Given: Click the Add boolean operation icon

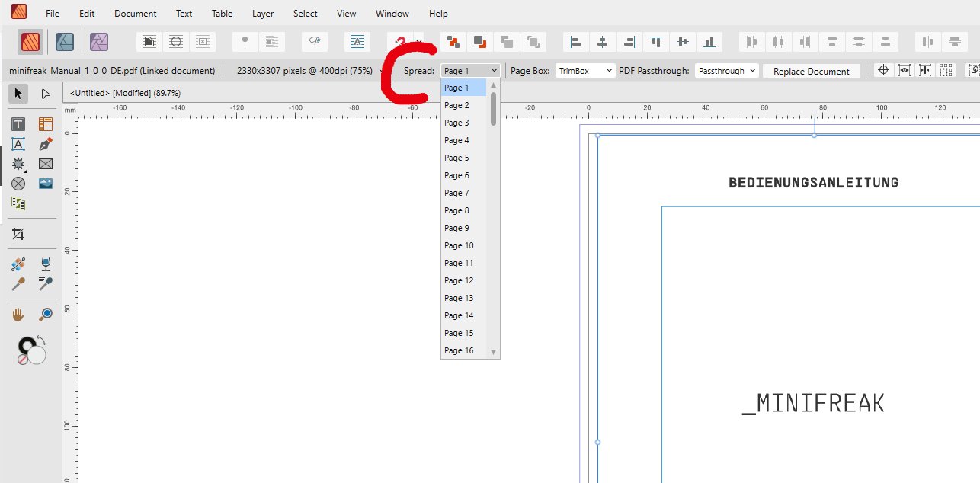Looking at the screenshot, I should point(453,42).
